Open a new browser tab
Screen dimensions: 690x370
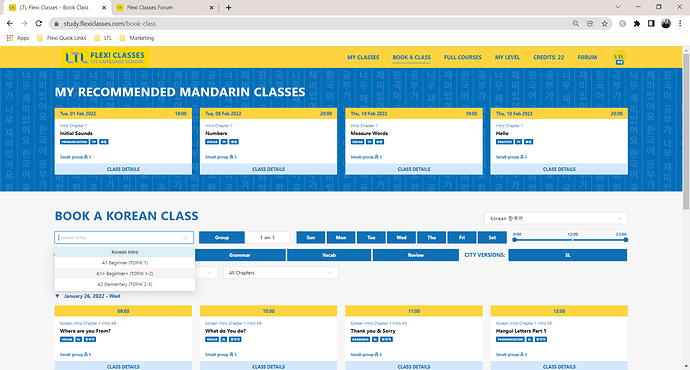pyautogui.click(x=228, y=7)
